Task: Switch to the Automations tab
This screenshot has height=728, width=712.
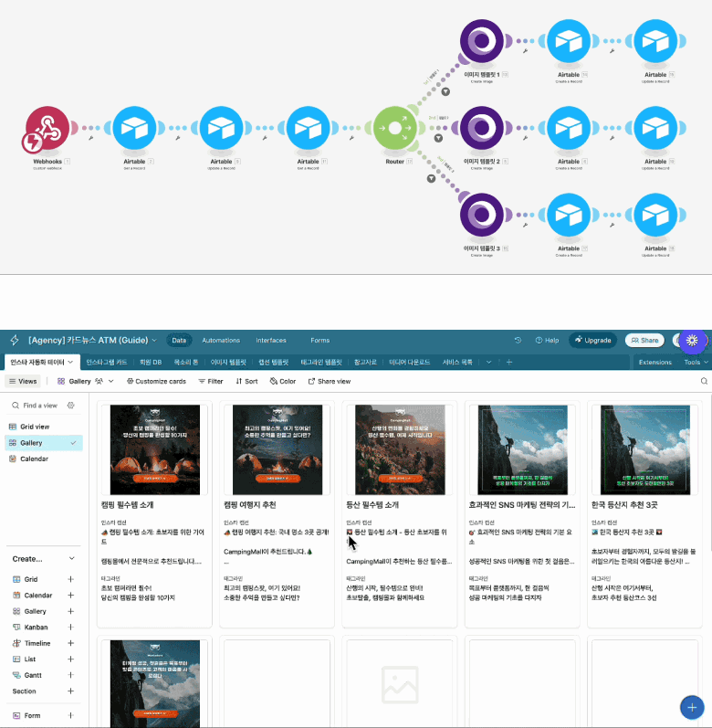Action: click(220, 340)
